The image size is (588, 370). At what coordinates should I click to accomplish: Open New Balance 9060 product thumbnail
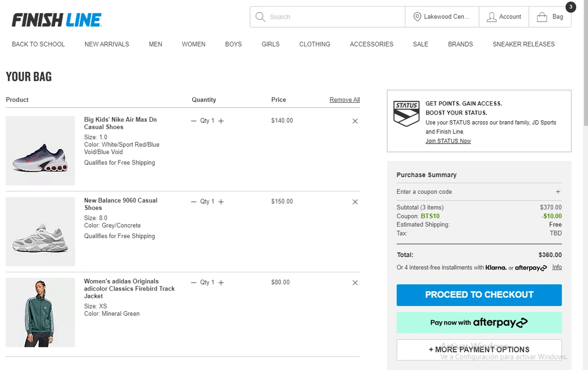click(40, 231)
